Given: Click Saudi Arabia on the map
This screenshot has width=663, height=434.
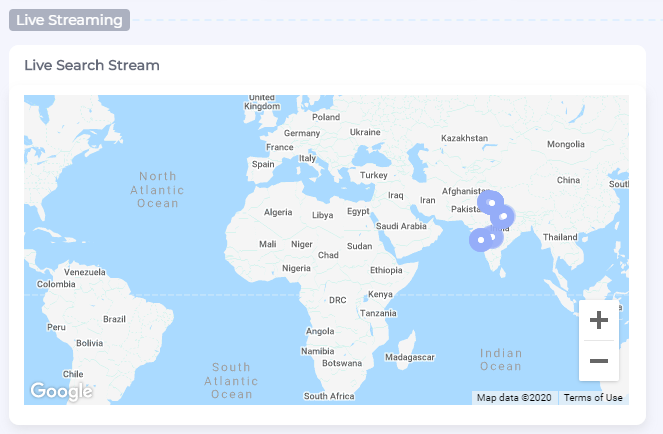Looking at the screenshot, I should coord(401,226).
